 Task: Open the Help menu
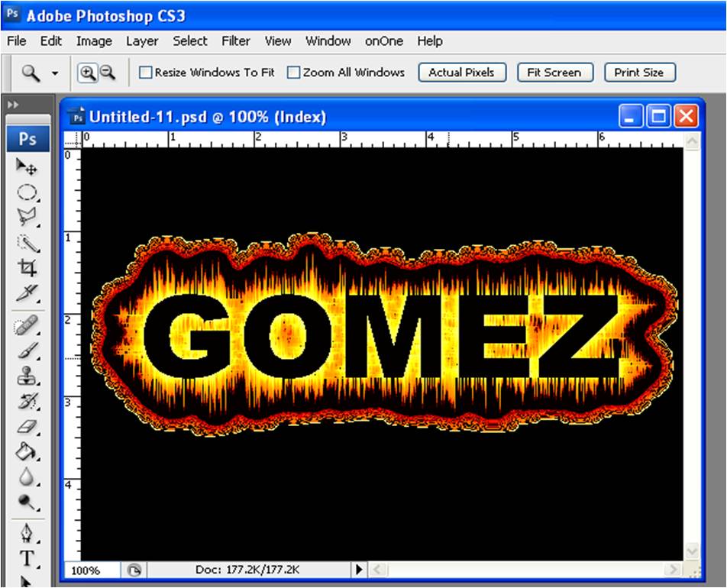pyautogui.click(x=430, y=41)
